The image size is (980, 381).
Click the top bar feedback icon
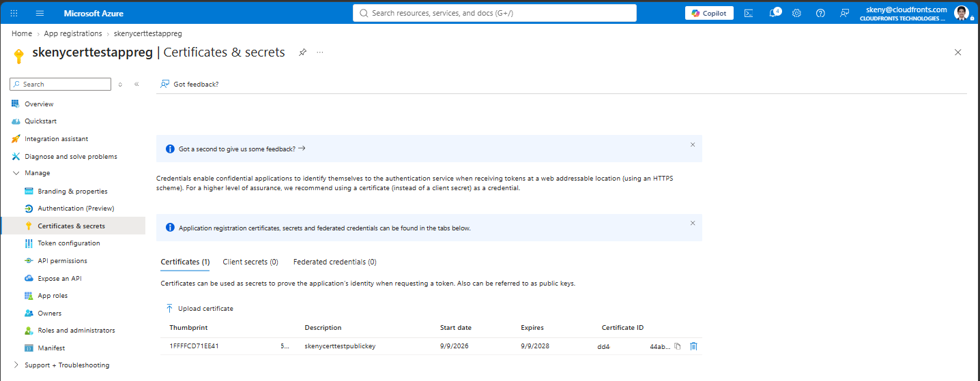[845, 13]
